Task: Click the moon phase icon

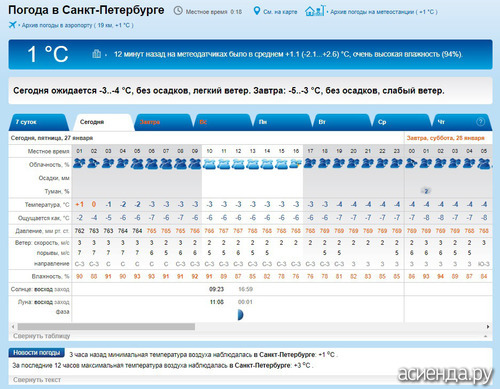Action: 240,314
